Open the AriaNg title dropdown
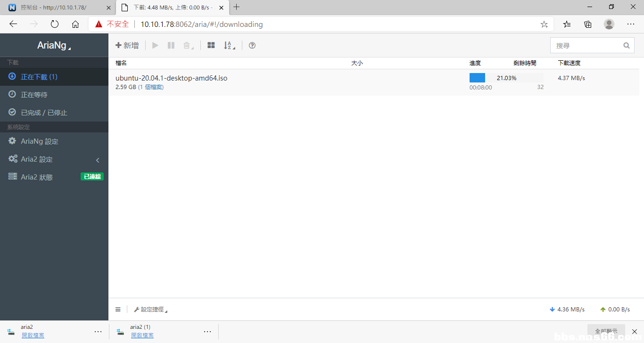Screen dimensions: 644x343 [x=54, y=46]
